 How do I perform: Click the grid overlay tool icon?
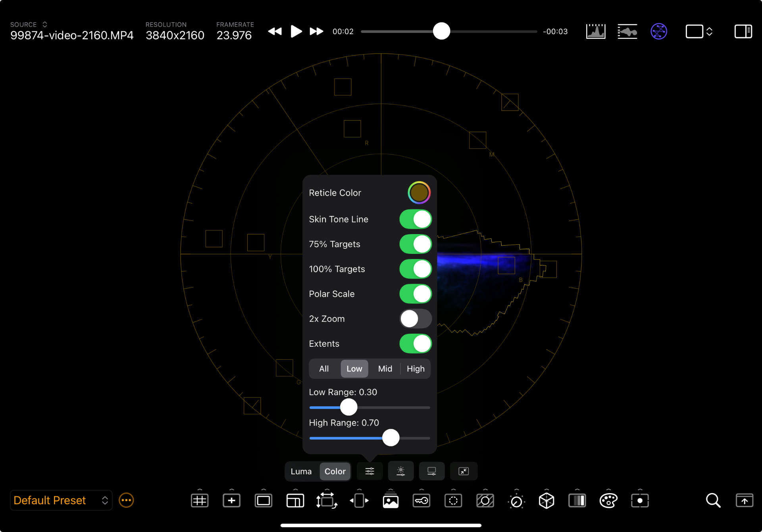point(199,501)
